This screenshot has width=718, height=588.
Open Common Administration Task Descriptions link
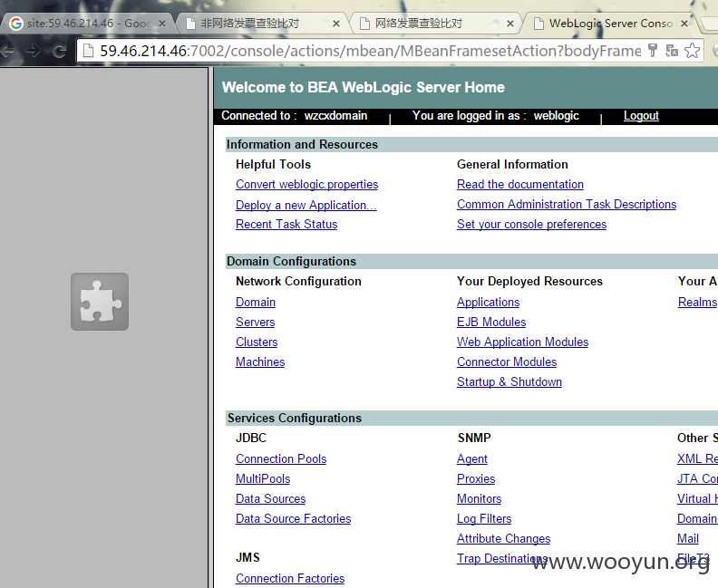[x=567, y=205]
